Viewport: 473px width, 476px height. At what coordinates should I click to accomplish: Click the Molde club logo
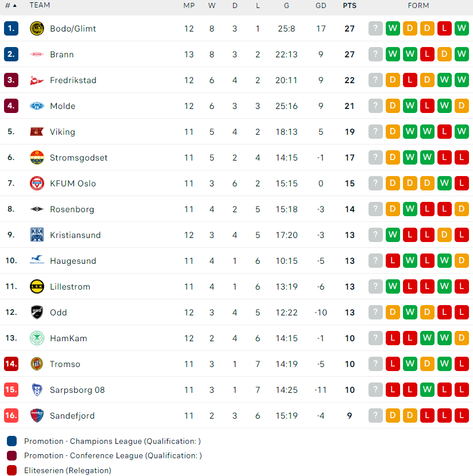pyautogui.click(x=37, y=106)
